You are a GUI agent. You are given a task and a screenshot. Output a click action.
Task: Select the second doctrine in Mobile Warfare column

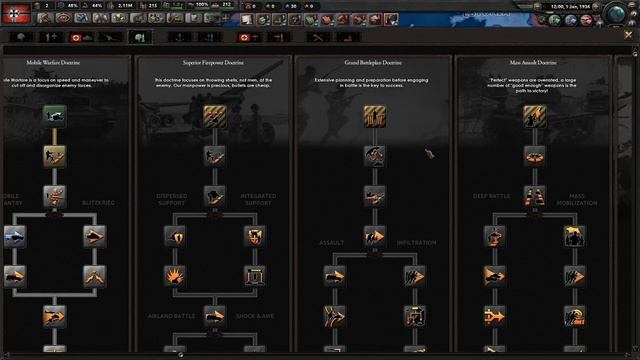point(54,156)
